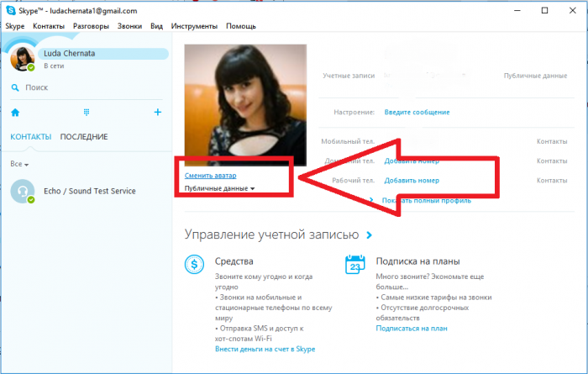Click the Сменить аватар link
This screenshot has height=374, width=588.
[x=211, y=176]
